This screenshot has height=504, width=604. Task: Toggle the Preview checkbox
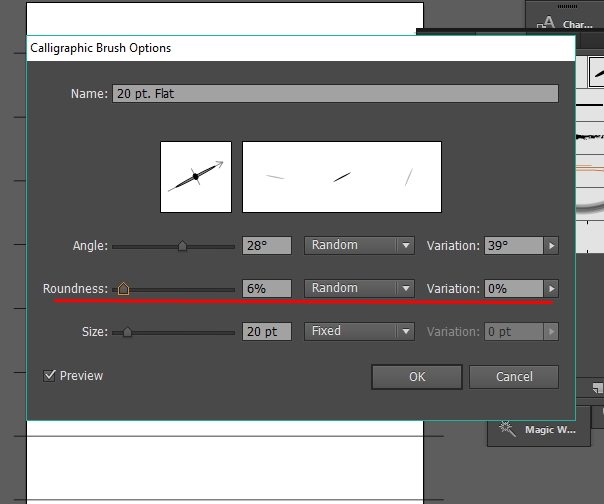pyautogui.click(x=49, y=376)
